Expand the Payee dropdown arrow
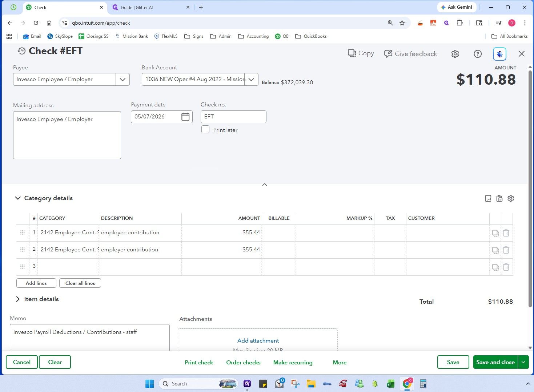This screenshot has height=392, width=534. tap(123, 79)
